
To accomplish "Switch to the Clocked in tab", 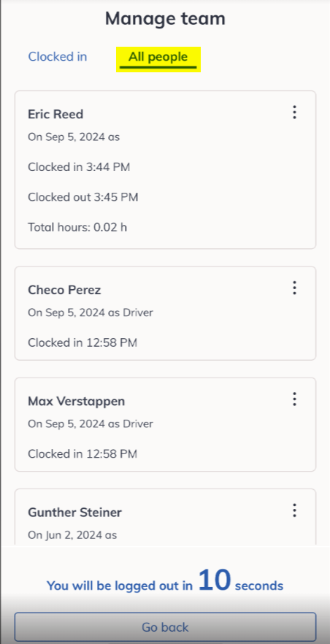I will (58, 57).
